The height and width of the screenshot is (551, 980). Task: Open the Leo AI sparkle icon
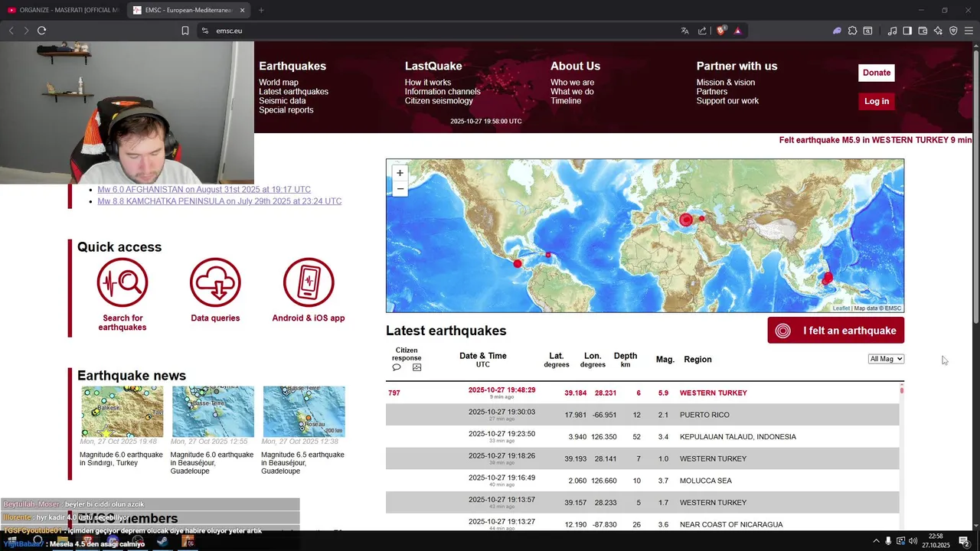(x=938, y=31)
